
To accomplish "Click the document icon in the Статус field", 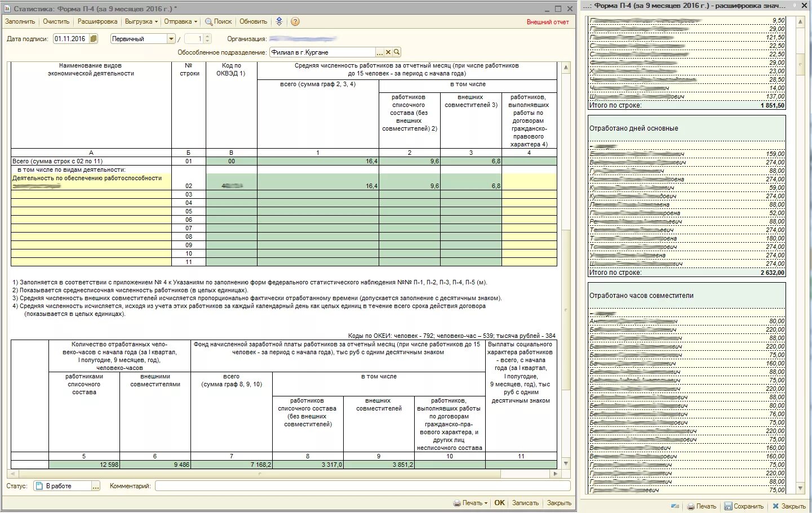I will click(x=39, y=486).
